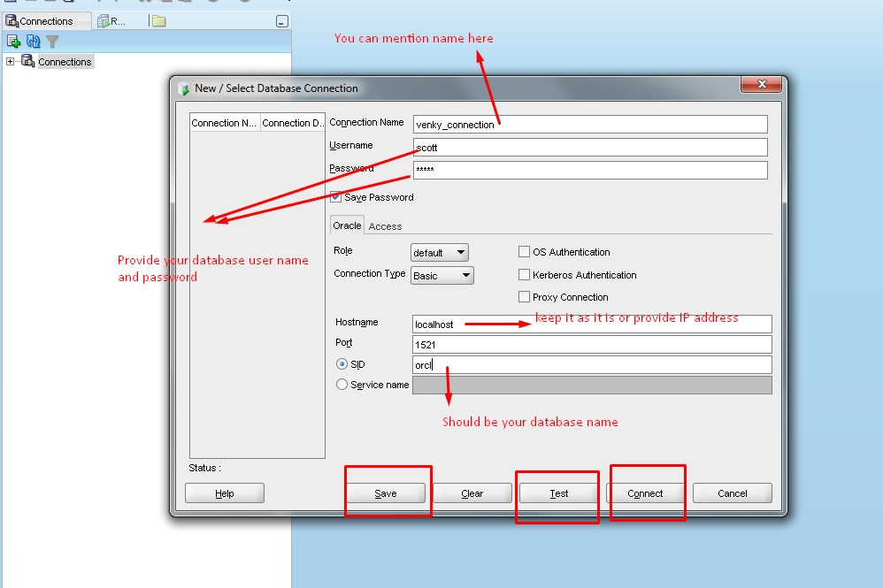Test the database connection
The image size is (883, 588).
coord(557,493)
